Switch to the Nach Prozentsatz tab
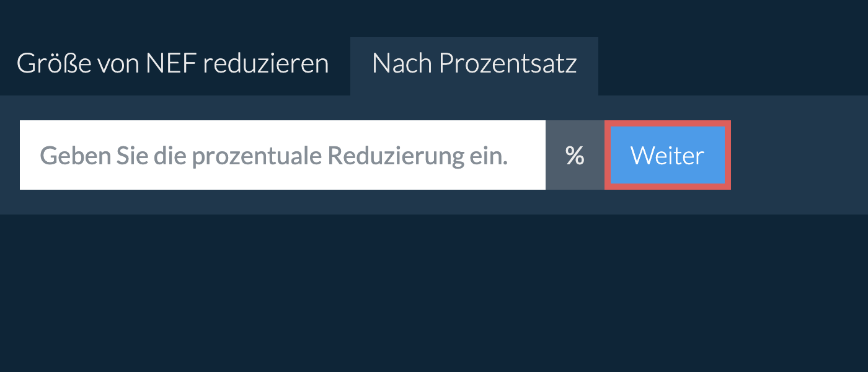 tap(474, 64)
